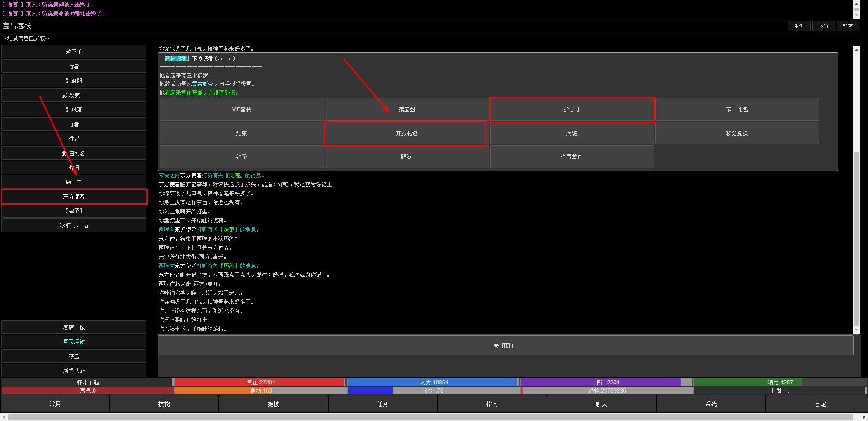This screenshot has height=421, width=868.
Task: Click the 气血 health bar
Action: click(260, 382)
